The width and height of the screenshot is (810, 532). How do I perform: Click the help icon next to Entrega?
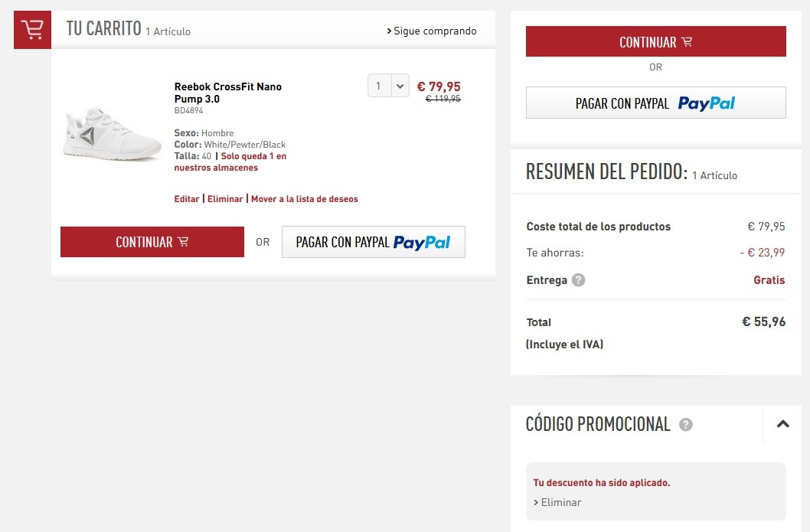point(579,280)
